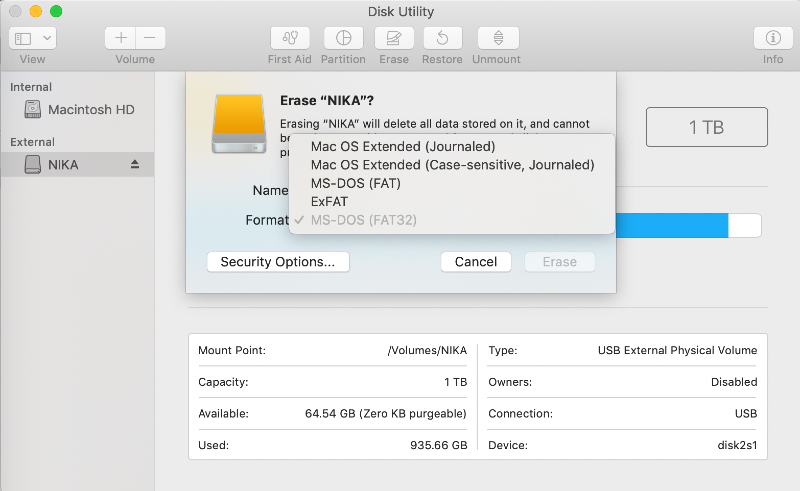Click the Type value USB External Physical Volume
This screenshot has height=491, width=800.
(x=678, y=350)
